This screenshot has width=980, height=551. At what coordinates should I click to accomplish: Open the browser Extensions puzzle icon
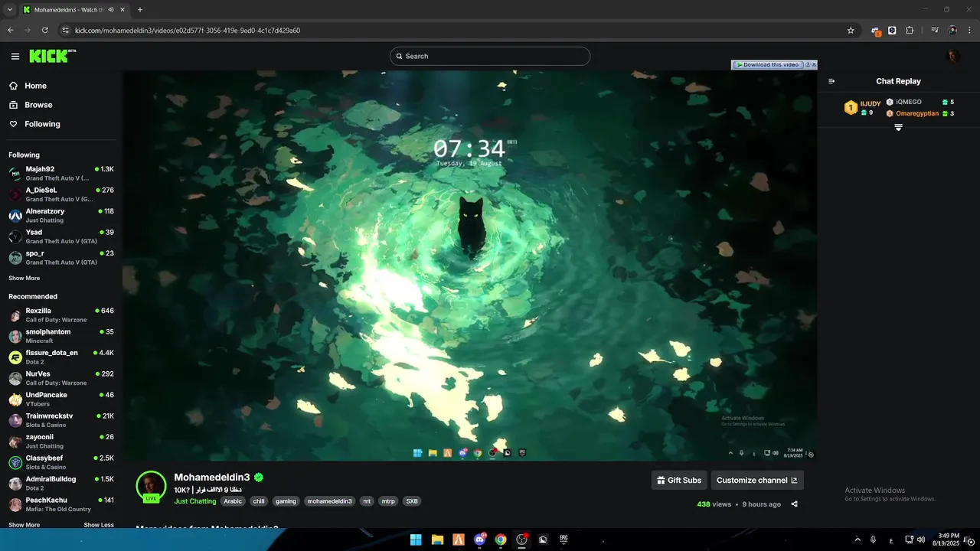point(910,31)
